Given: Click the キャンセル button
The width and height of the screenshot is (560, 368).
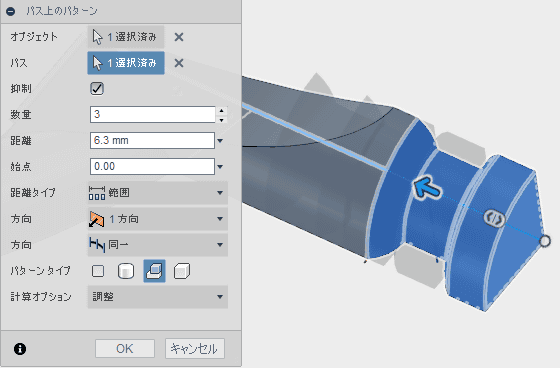Looking at the screenshot, I should coord(195,348).
